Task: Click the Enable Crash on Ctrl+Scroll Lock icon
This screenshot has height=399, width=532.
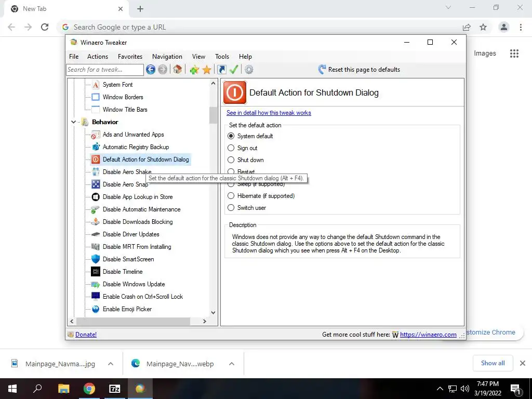Action: tap(96, 297)
